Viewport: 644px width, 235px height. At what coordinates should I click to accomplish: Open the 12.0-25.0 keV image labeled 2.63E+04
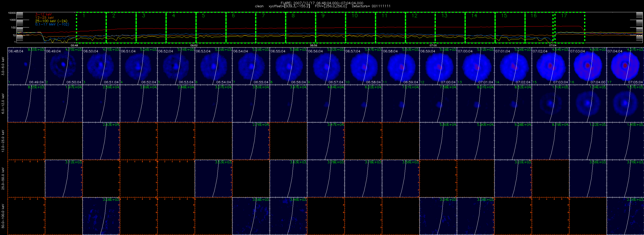[101, 141]
